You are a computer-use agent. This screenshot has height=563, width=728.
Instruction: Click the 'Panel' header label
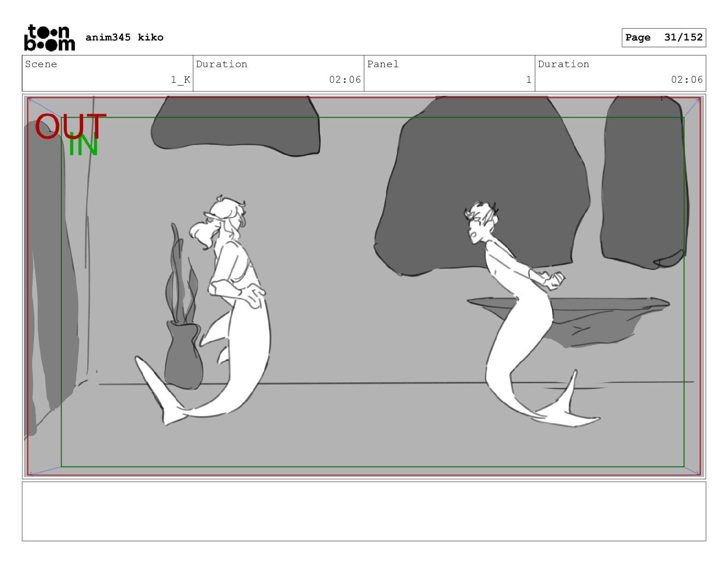tap(383, 64)
